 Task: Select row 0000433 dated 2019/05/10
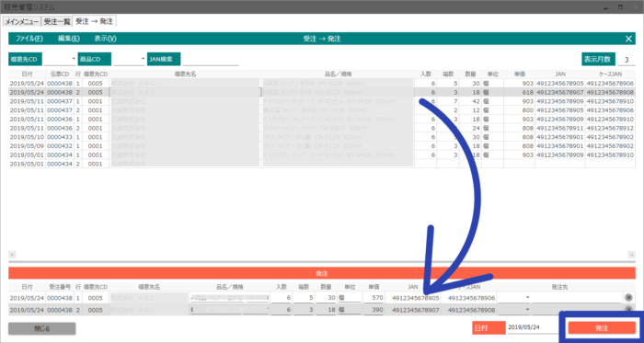click(x=322, y=137)
